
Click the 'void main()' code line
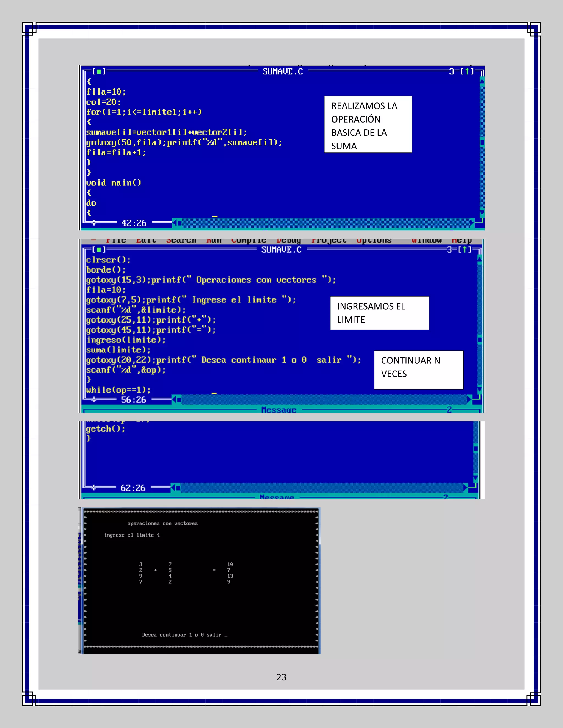pyautogui.click(x=114, y=183)
